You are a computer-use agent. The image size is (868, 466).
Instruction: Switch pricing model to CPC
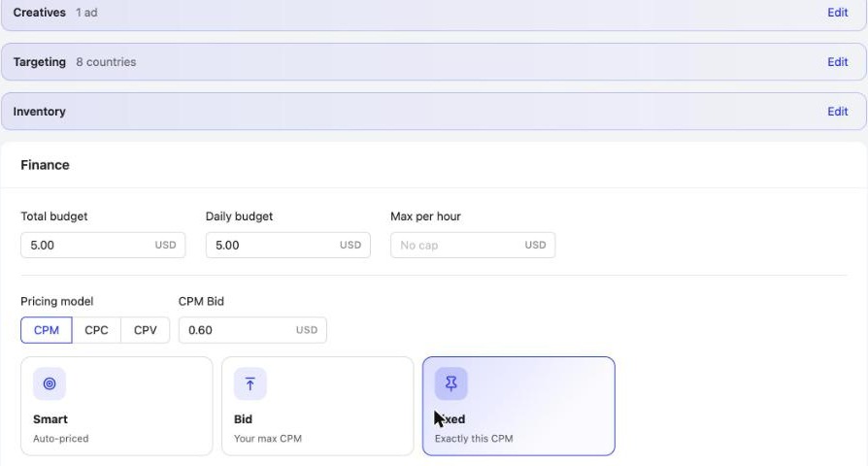coord(96,330)
